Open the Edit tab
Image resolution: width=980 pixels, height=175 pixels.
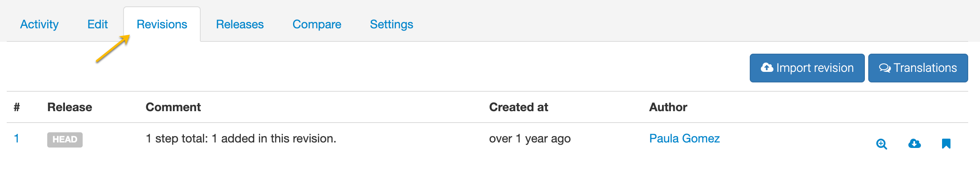click(97, 25)
